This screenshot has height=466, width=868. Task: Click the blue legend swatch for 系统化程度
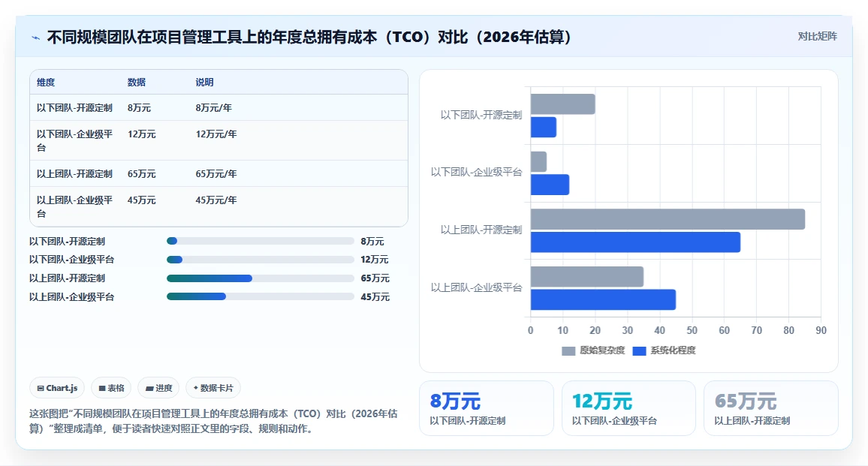[x=640, y=351]
